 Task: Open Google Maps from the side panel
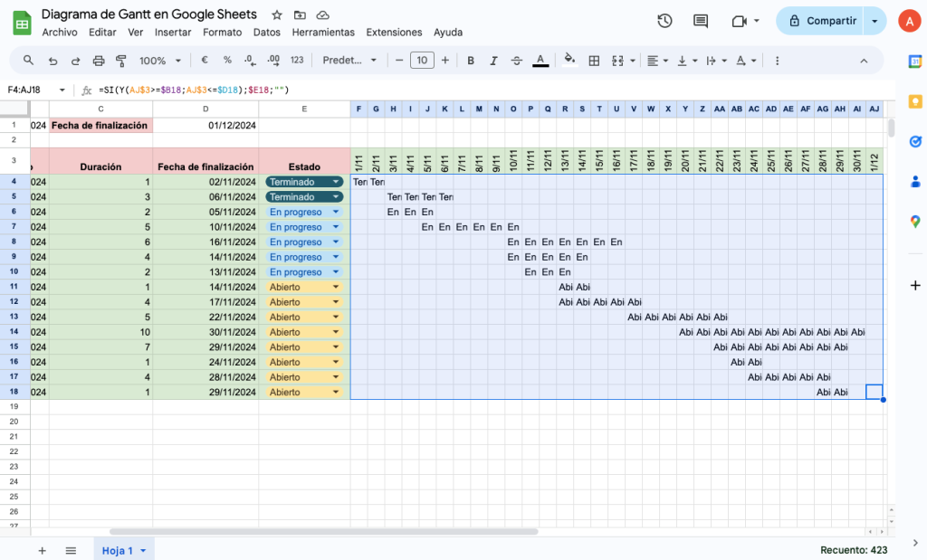pos(914,221)
